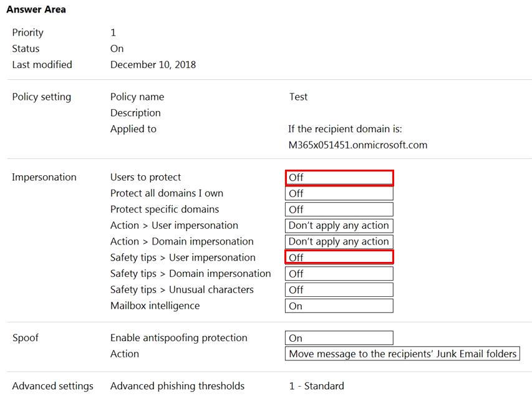Viewport: 532px width, 396px height.
Task: Click the December 10, 2018 date
Action: pos(153,65)
